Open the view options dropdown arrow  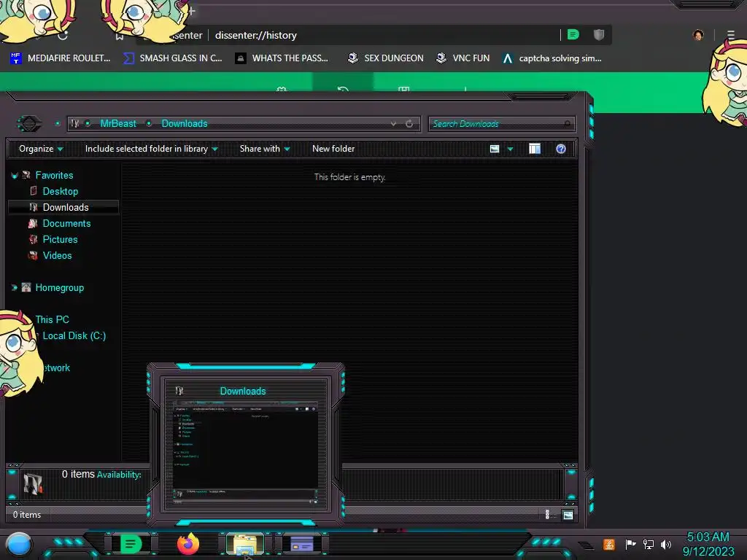(x=510, y=149)
